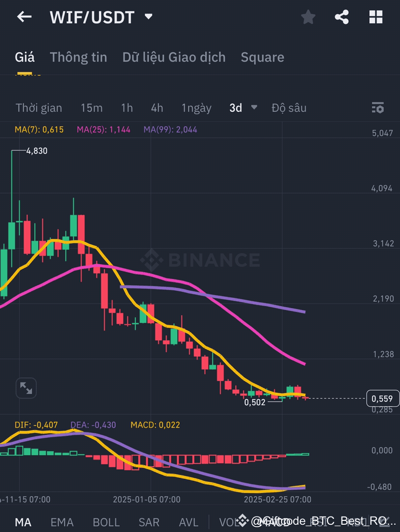Click the 1,238 price axis label

point(384,354)
